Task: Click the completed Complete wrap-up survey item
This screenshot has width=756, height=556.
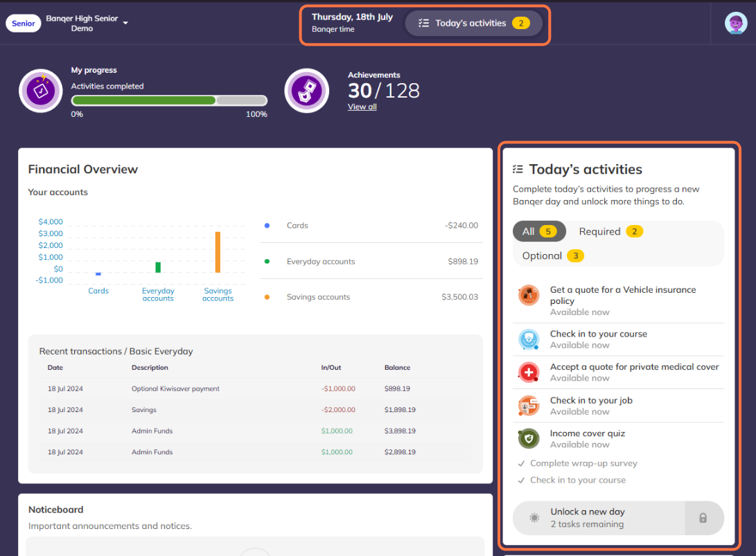Action: [583, 463]
